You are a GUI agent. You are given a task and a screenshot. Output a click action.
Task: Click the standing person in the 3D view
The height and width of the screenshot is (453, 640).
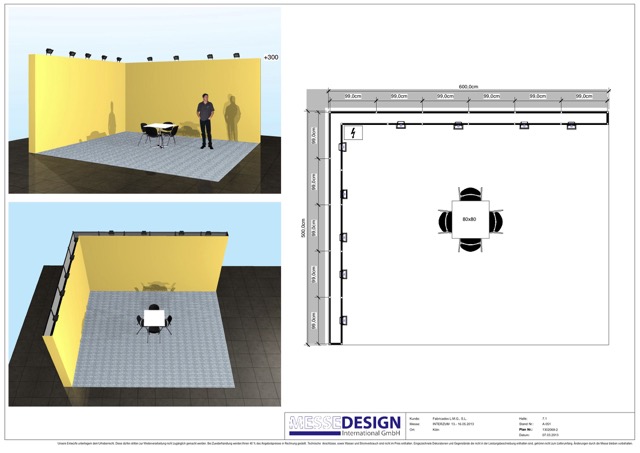pos(205,121)
